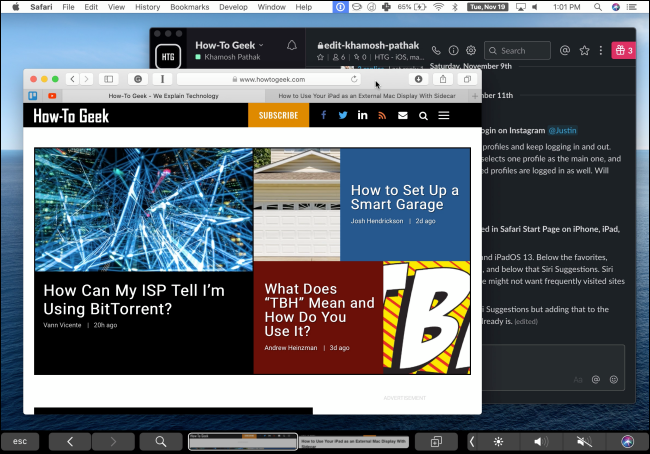Click the Grammarly extension icon in the toolbar
650x454 pixels.
(138, 79)
